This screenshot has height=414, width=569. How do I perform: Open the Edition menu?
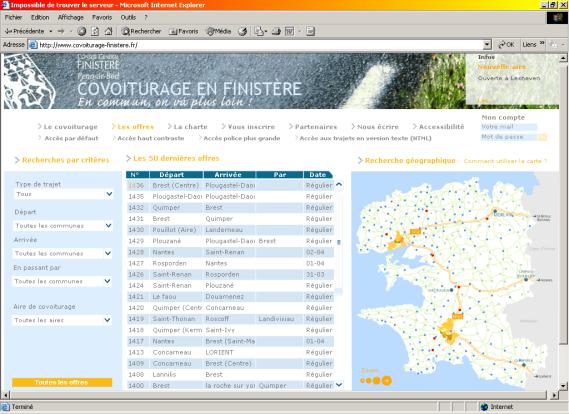[40, 17]
